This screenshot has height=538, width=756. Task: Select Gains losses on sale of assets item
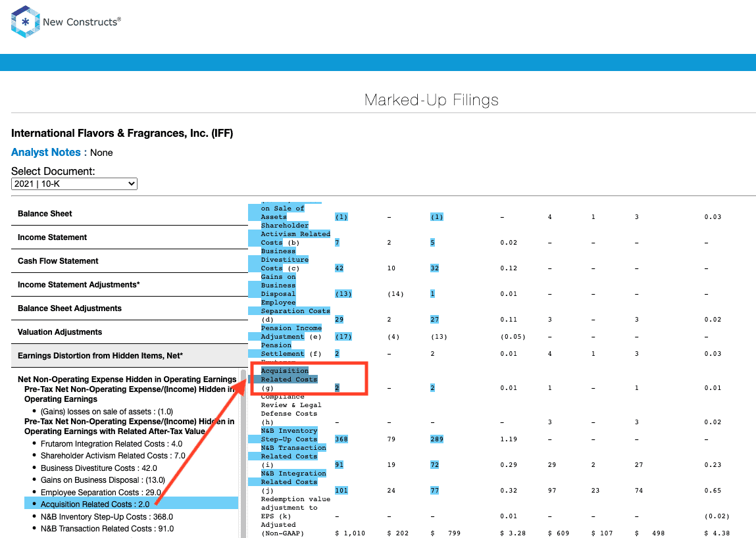[107, 412]
